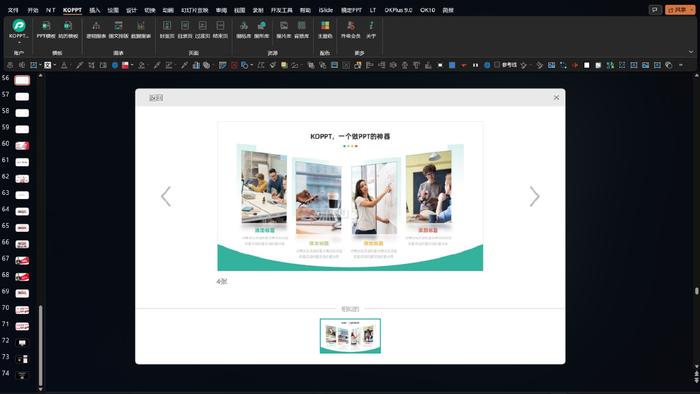Open the 图片库 picture library
Screen dimensions: 700x394
point(284,29)
